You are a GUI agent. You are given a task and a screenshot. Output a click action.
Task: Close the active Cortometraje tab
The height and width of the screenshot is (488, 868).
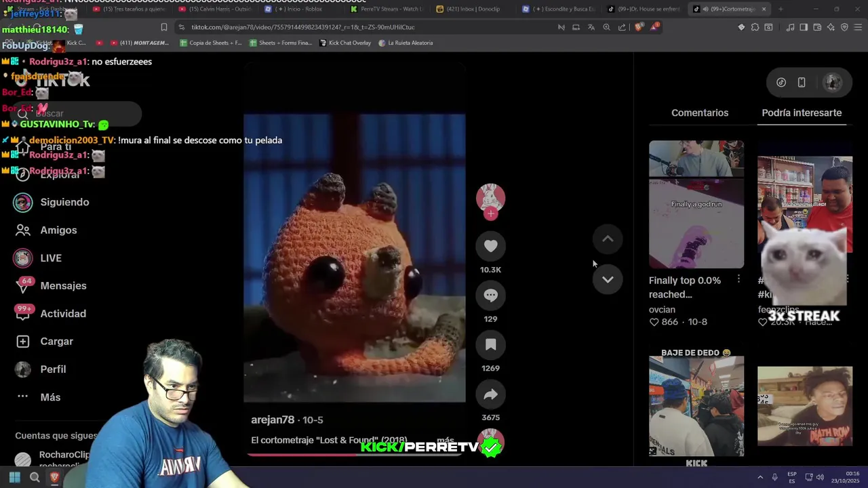click(x=764, y=9)
